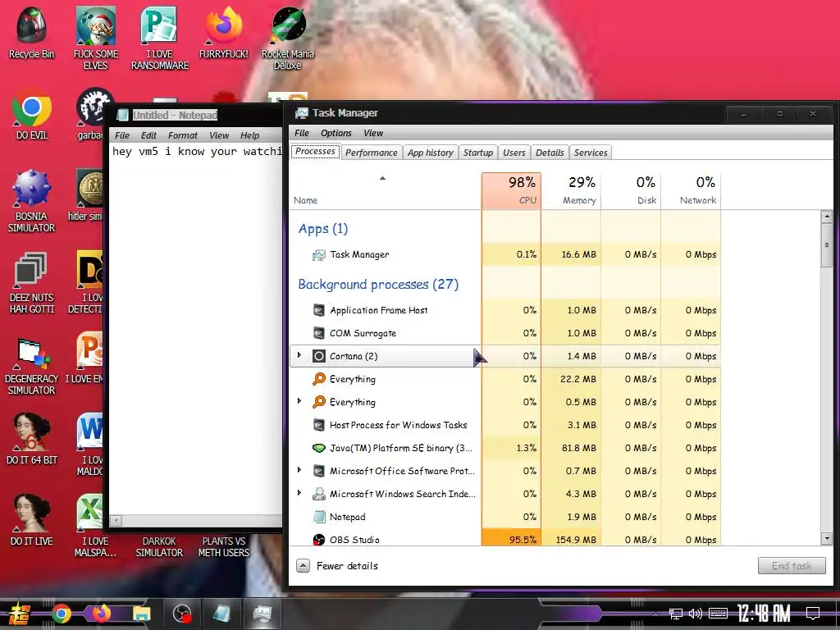
Task: Collapse Task Manager with Fewer details arrow
Action: point(303,566)
